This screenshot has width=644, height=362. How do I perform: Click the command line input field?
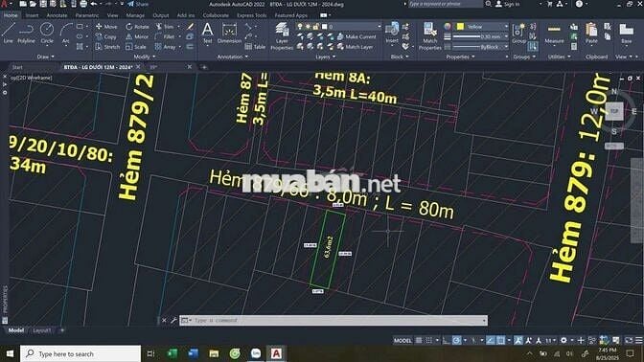click(x=338, y=320)
